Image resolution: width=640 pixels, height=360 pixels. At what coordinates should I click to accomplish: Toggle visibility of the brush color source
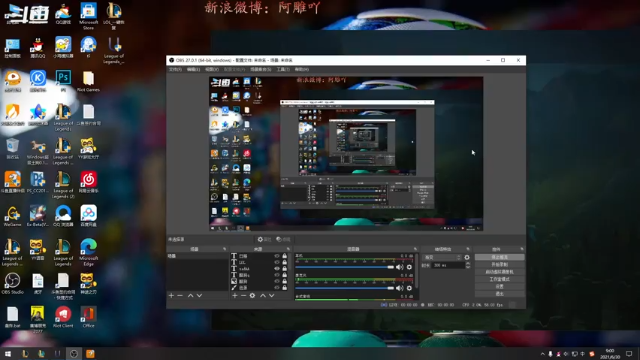tap(277, 287)
